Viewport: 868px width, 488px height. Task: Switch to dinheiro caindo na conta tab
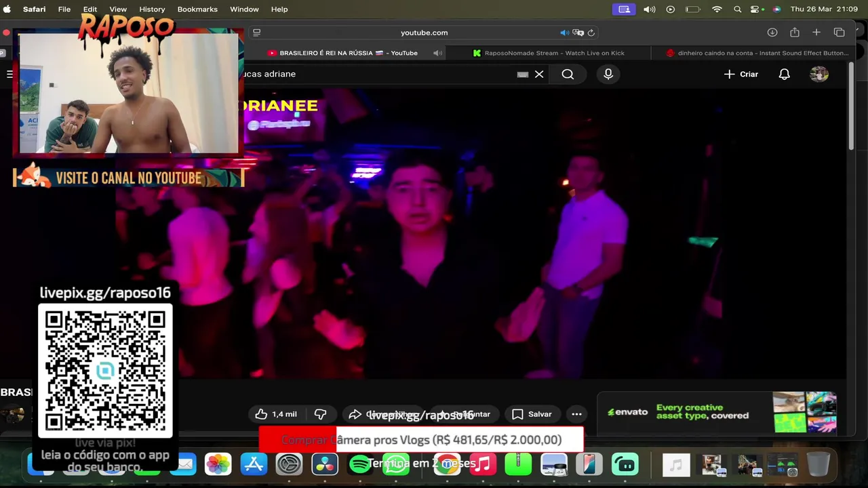(x=757, y=53)
